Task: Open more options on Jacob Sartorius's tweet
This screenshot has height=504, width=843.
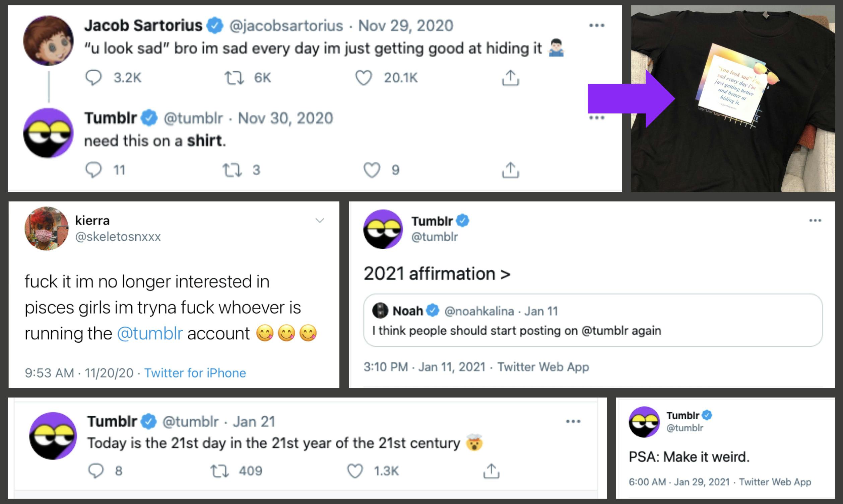Action: click(x=596, y=25)
